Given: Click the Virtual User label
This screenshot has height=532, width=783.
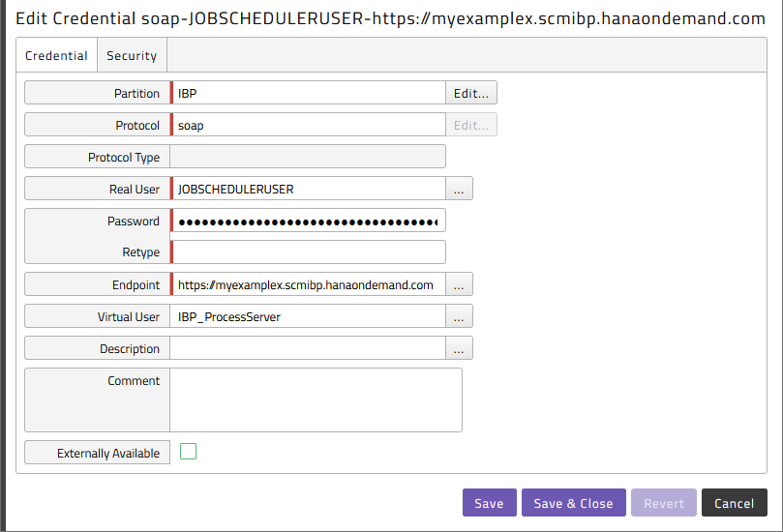Looking at the screenshot, I should pos(129,317).
